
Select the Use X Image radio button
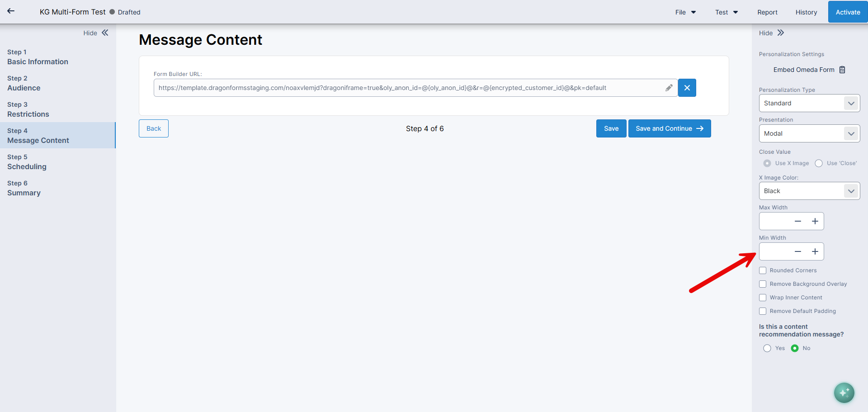point(767,163)
